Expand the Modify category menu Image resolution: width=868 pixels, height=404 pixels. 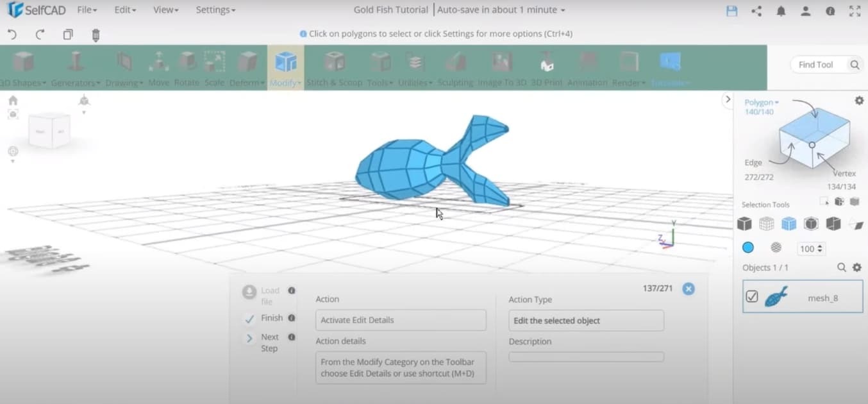click(285, 83)
